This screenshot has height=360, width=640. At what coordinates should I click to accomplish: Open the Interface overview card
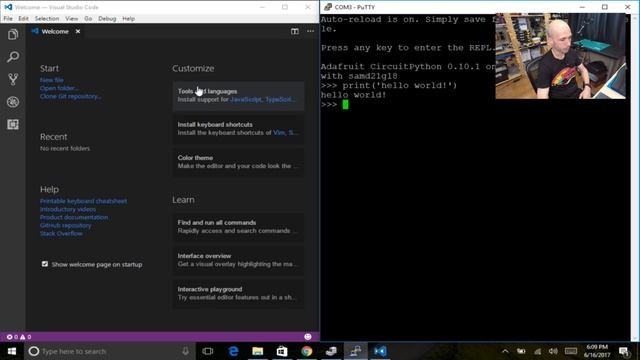238,260
